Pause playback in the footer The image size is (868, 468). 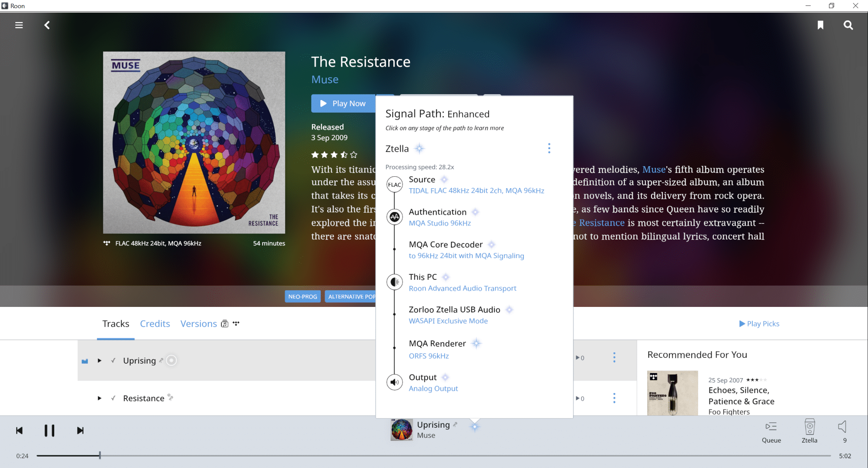point(50,431)
